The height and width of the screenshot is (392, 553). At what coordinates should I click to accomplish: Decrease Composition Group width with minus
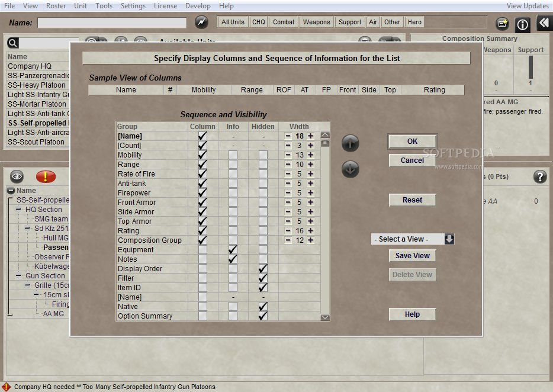coord(288,240)
